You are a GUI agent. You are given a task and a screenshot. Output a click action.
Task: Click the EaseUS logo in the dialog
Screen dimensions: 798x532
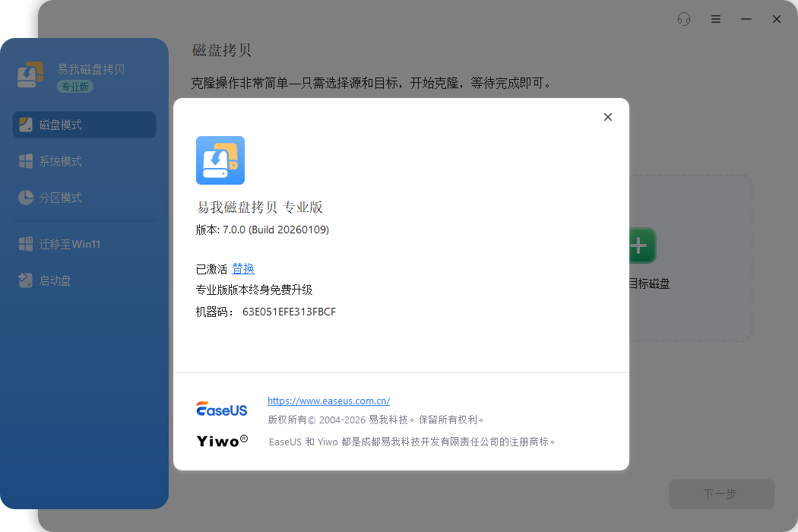(x=222, y=410)
